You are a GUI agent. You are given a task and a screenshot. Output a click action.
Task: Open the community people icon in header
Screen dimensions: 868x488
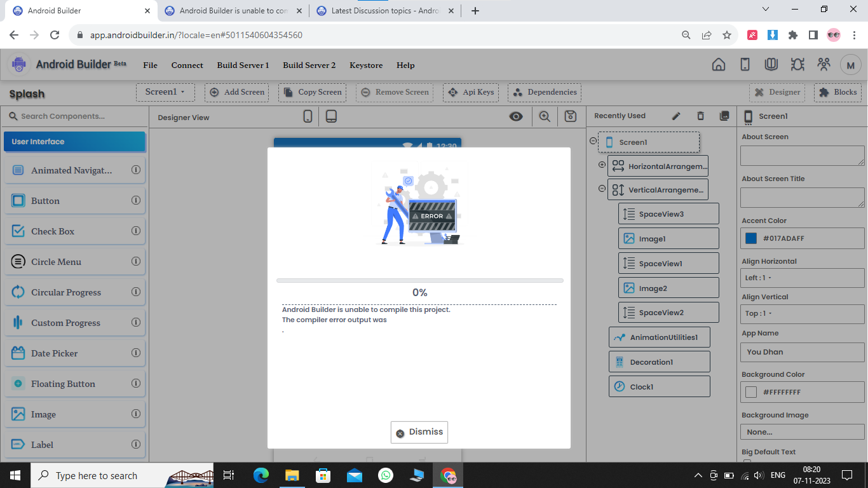click(x=824, y=64)
